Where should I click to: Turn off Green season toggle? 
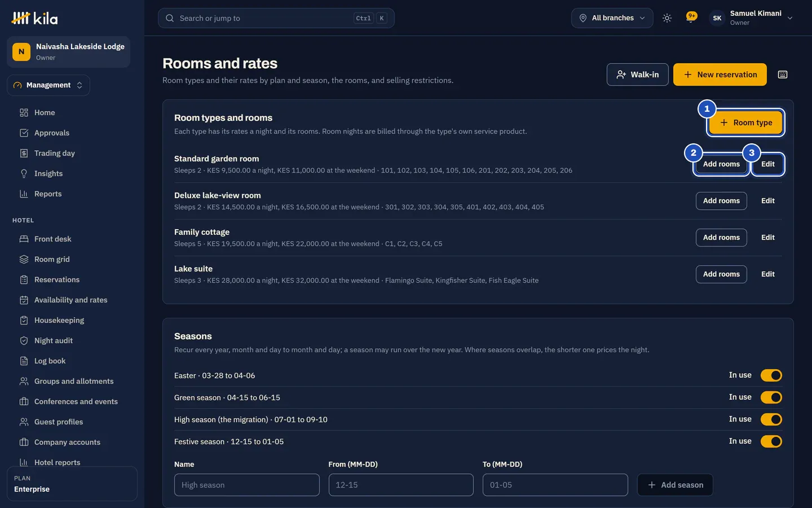click(771, 397)
